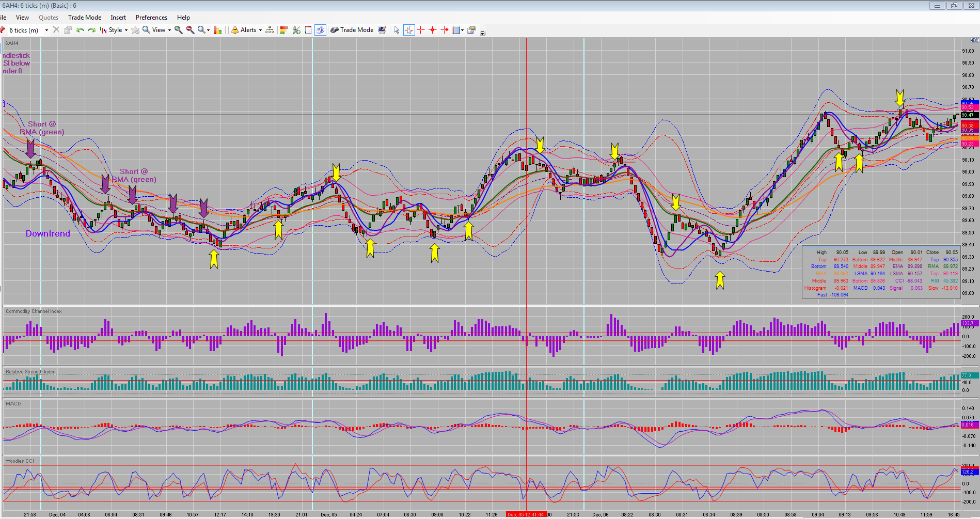Viewport: 980px width, 519px height.
Task: Click the 6AH4 symbol label on the chart
Action: (x=12, y=43)
